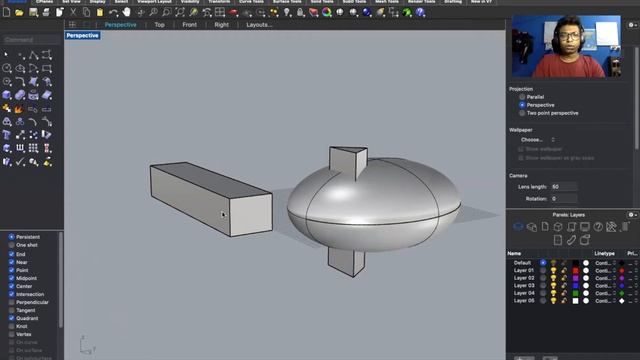
Task: Click the rectangular Array grid icon
Action: pos(33,148)
